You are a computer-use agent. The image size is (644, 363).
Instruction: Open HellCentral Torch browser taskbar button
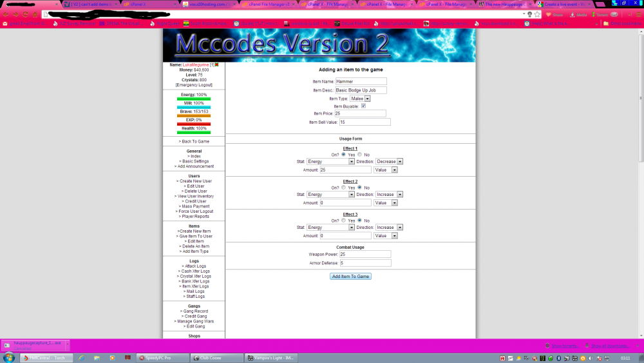[45, 357]
